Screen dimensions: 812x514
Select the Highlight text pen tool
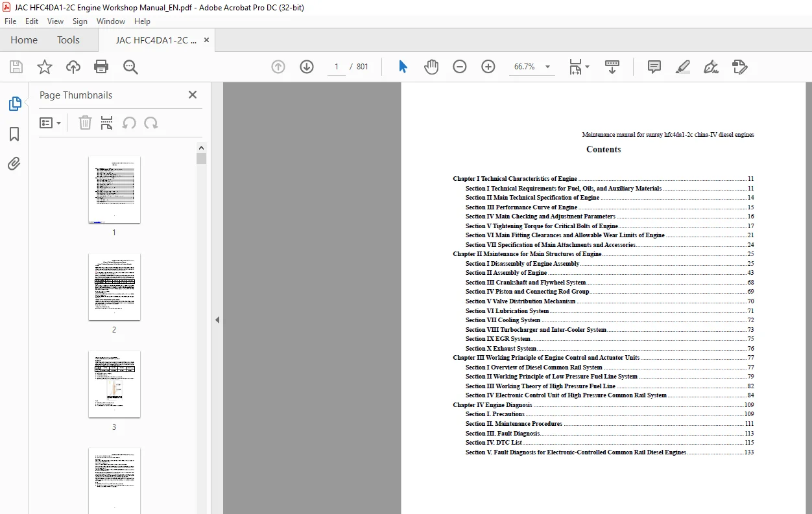point(682,67)
